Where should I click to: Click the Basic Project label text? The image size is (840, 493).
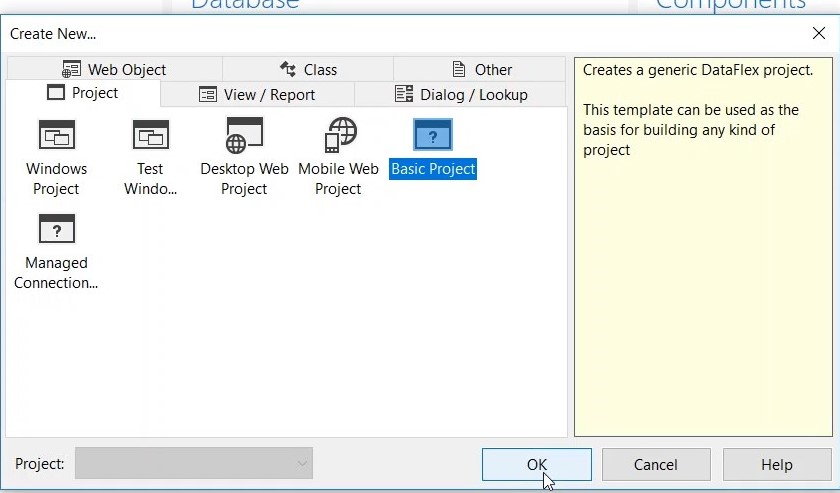pyautogui.click(x=433, y=169)
